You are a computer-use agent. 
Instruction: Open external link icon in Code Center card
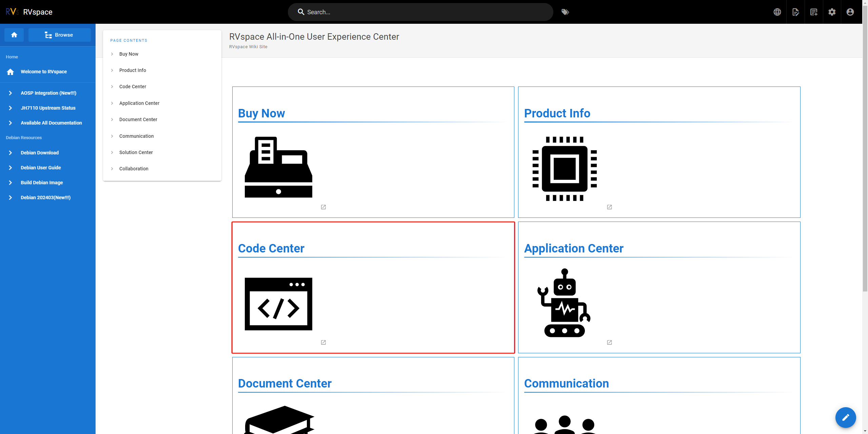coord(323,342)
